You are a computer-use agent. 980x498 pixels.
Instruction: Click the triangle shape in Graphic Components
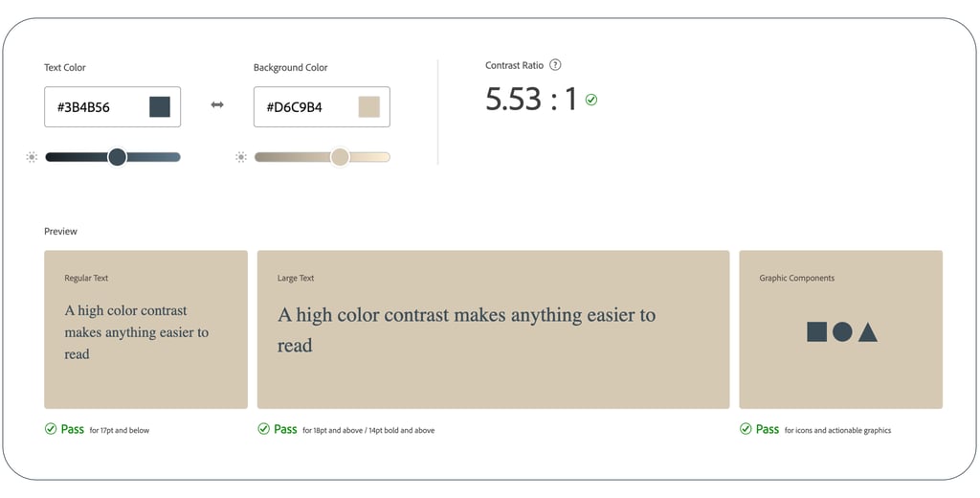pyautogui.click(x=868, y=333)
